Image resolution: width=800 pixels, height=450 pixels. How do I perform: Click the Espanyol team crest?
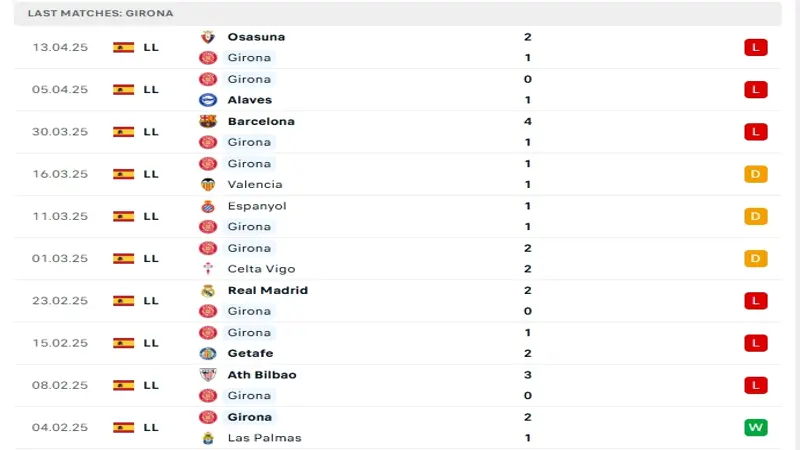208,206
